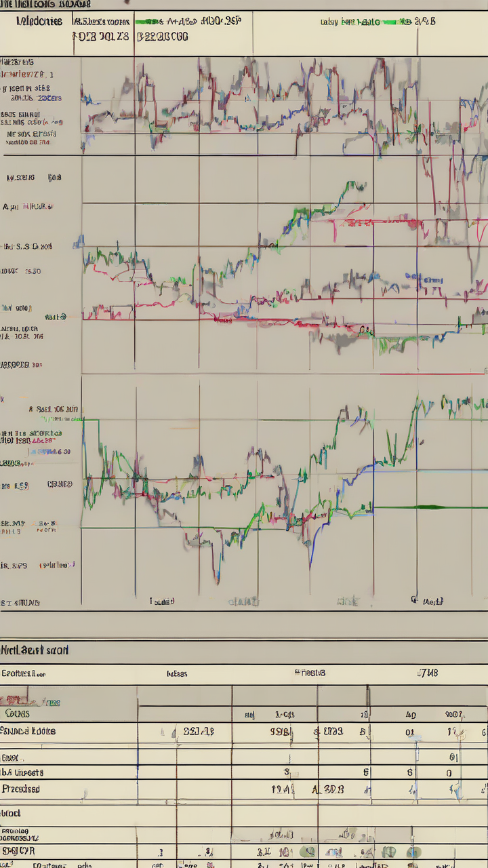
Task: Select the "Coues" row label in the table
Action: (17, 713)
